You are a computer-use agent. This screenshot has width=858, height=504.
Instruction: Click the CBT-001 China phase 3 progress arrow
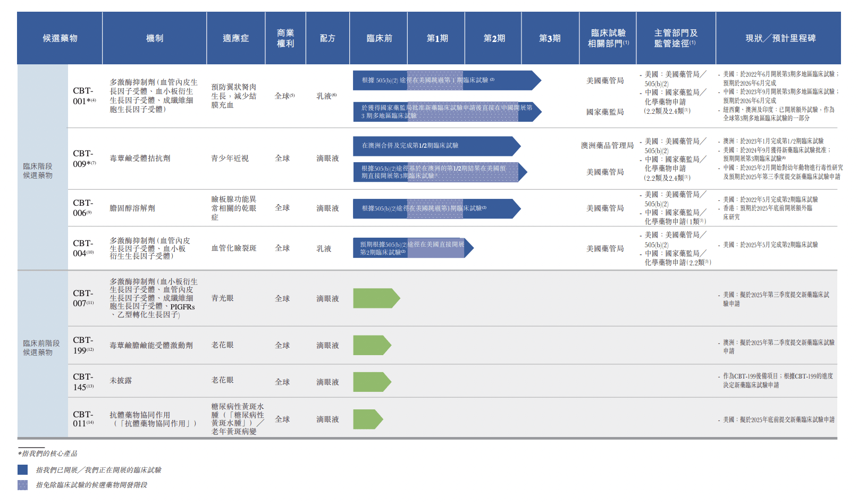coord(447,112)
